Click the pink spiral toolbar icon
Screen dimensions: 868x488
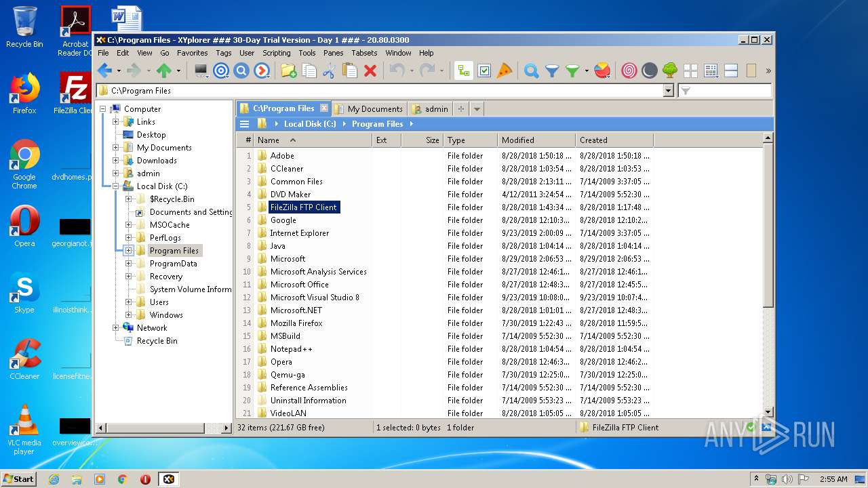629,70
